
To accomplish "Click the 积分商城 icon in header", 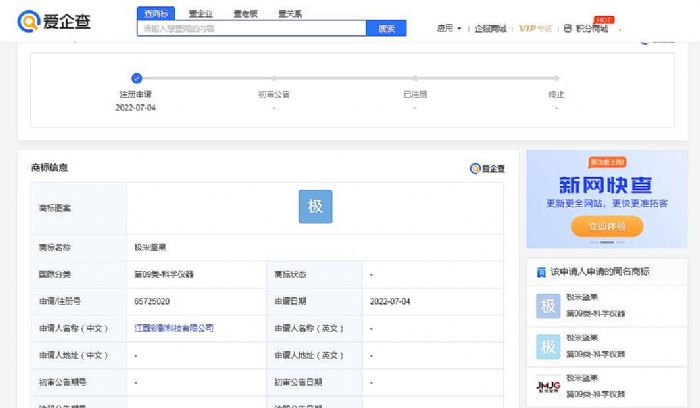I will point(568,28).
